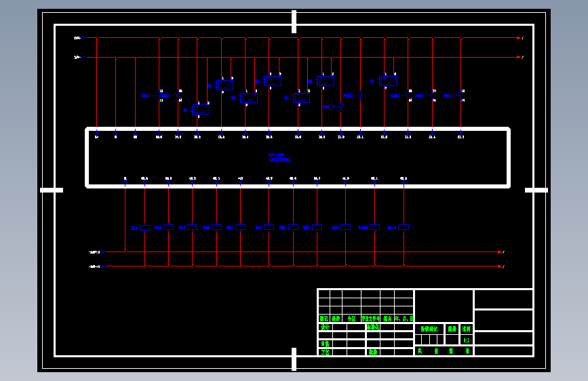This screenshot has width=588, height=381.
Task: Pick the KA9 relay coil rectangle
Action: point(345,227)
